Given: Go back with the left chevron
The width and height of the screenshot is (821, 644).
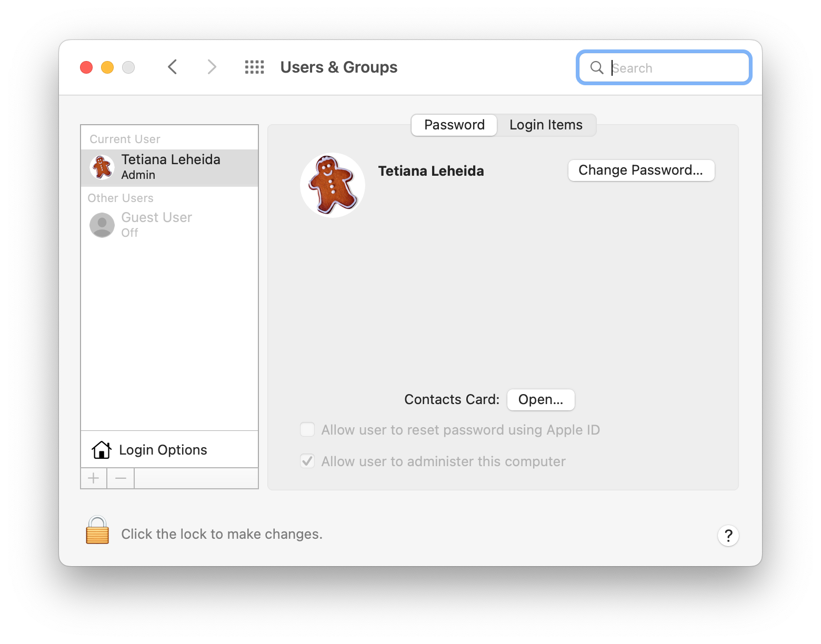Looking at the screenshot, I should tap(172, 67).
